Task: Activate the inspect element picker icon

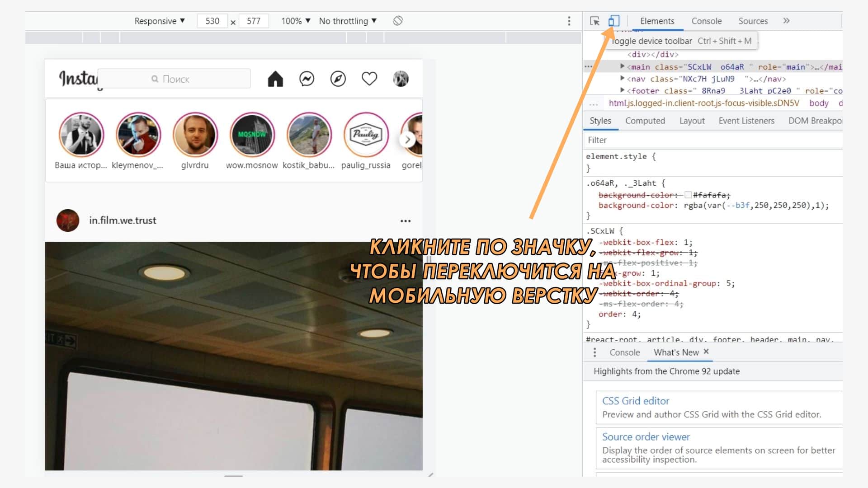Action: point(594,21)
